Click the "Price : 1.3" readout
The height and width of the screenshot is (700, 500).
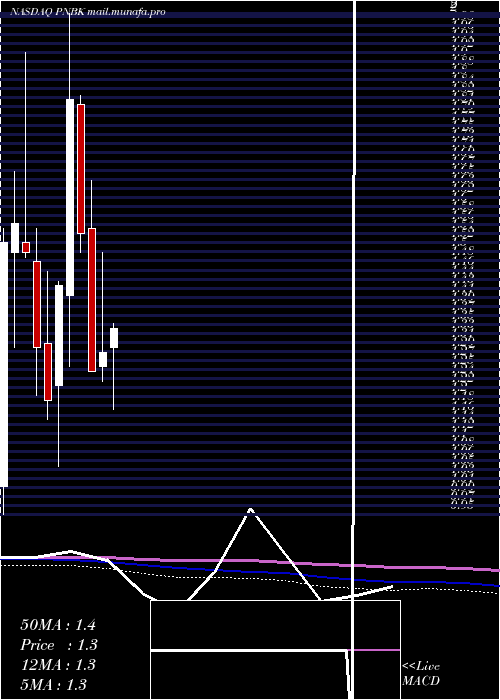(58, 645)
